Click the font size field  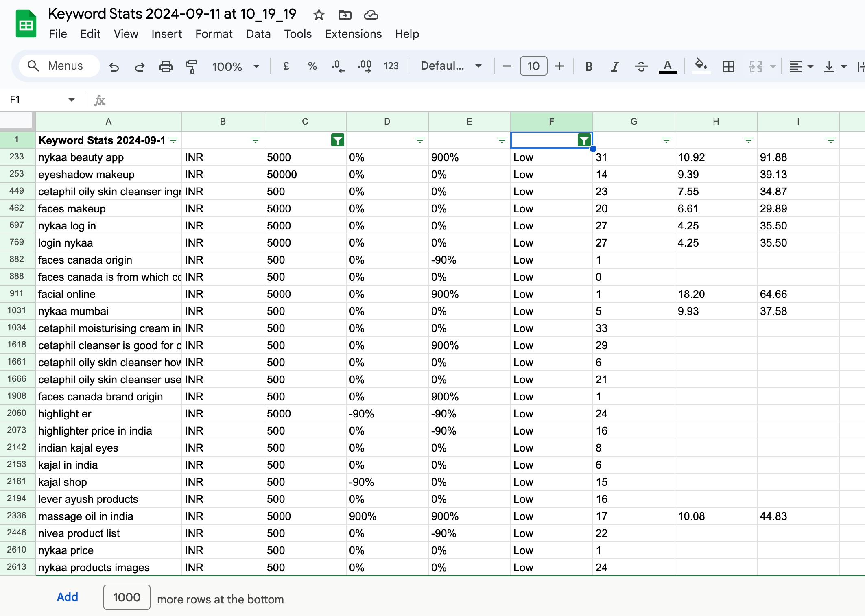533,66
